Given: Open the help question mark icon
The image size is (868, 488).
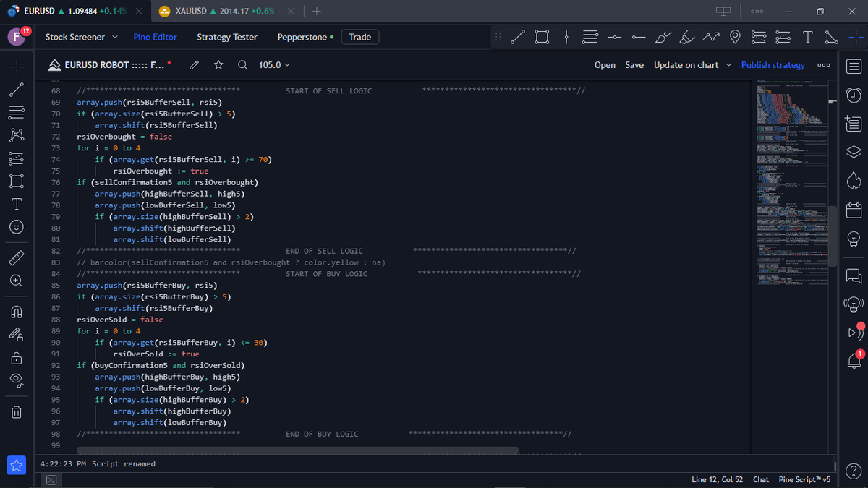Looking at the screenshot, I should click(854, 471).
